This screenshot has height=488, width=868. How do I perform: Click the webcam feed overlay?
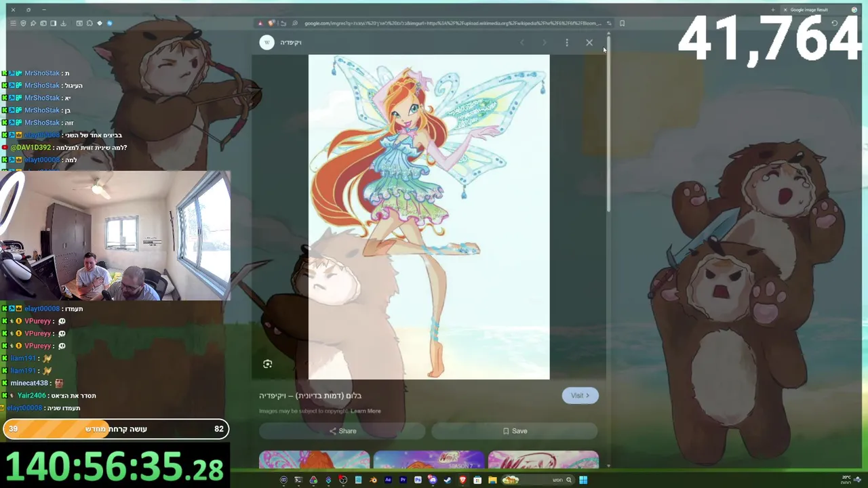click(x=115, y=235)
